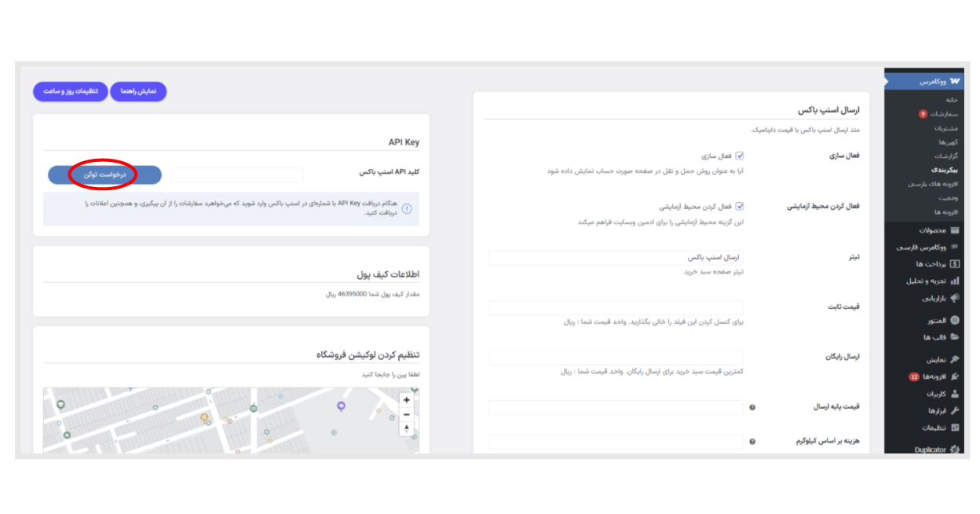
Task: Reset map bearing with the compass button
Action: point(406,428)
